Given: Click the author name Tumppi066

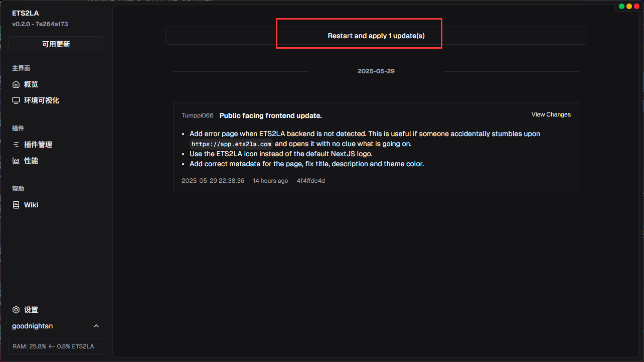Looking at the screenshot, I should [x=198, y=115].
